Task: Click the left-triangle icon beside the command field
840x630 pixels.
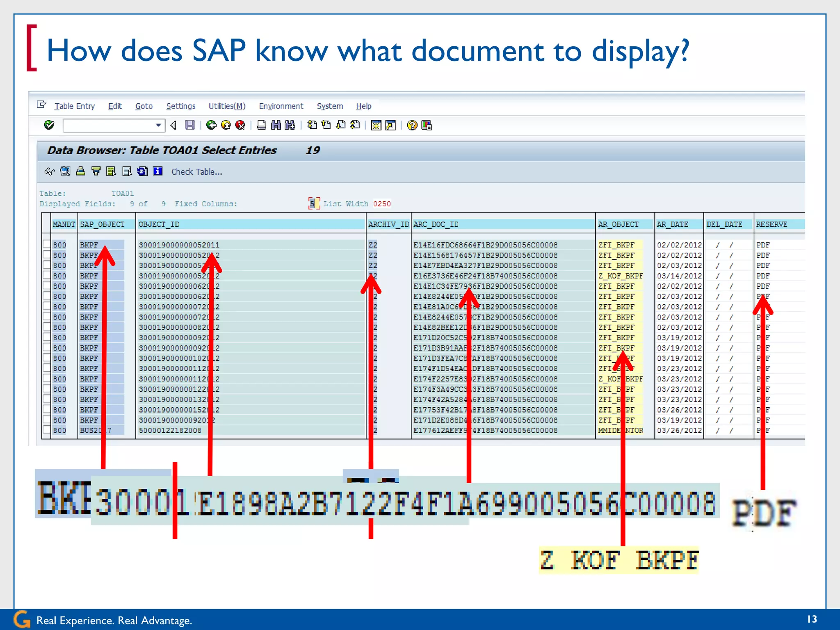Action: [x=173, y=125]
